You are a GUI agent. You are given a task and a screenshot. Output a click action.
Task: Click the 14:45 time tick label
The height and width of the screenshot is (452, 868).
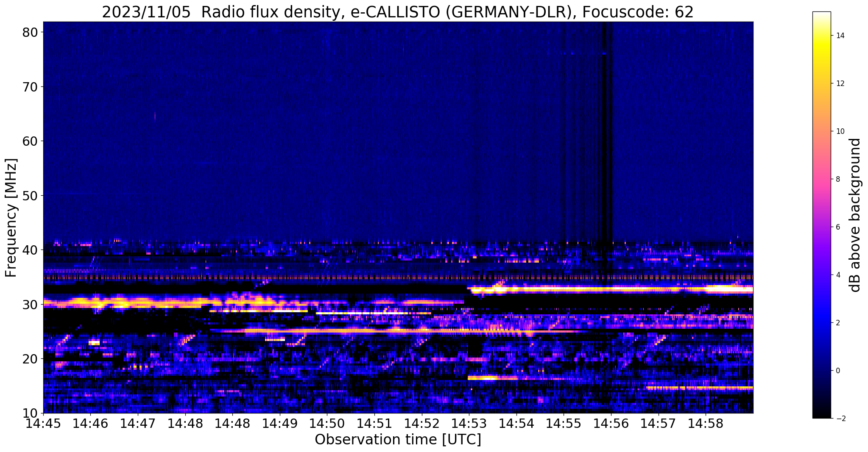click(x=43, y=424)
